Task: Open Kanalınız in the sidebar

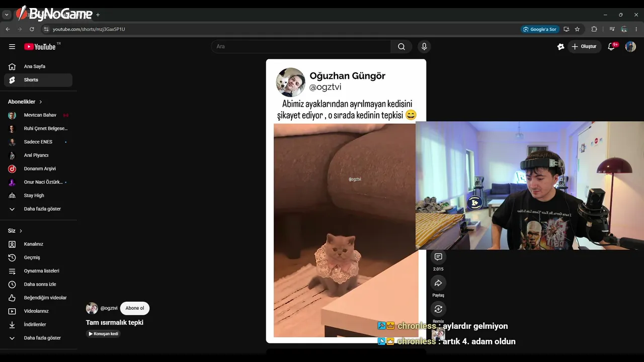Action: [x=38, y=244]
